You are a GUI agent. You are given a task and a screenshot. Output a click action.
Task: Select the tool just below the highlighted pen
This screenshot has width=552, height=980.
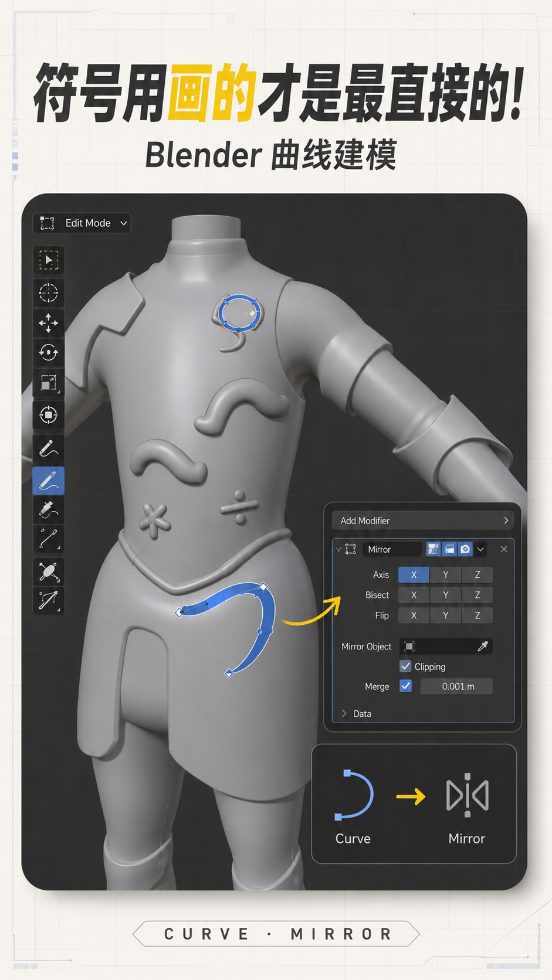(x=49, y=509)
